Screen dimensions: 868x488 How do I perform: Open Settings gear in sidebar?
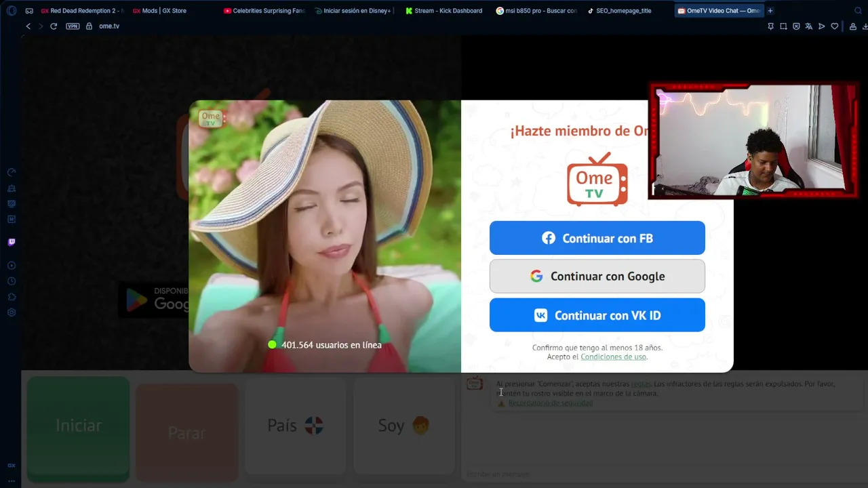pyautogui.click(x=12, y=312)
